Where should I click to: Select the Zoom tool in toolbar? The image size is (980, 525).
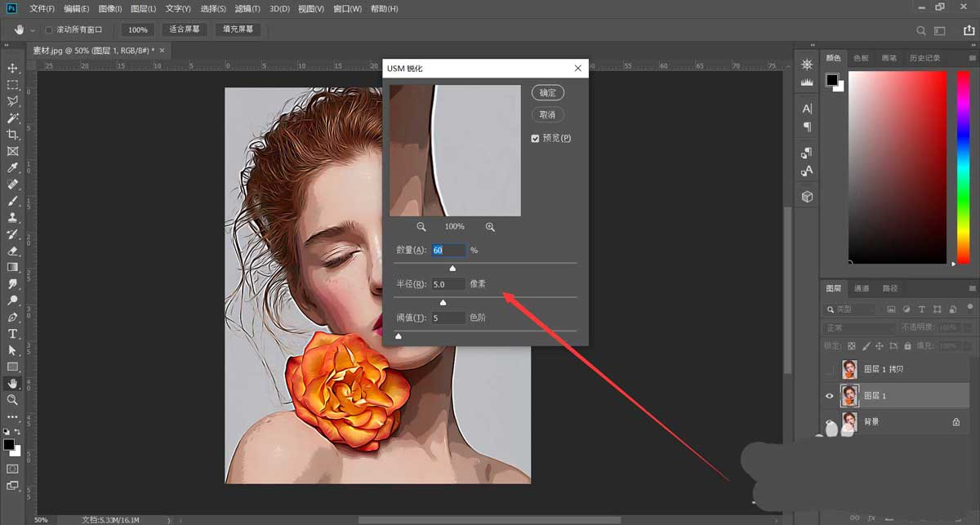(x=12, y=400)
